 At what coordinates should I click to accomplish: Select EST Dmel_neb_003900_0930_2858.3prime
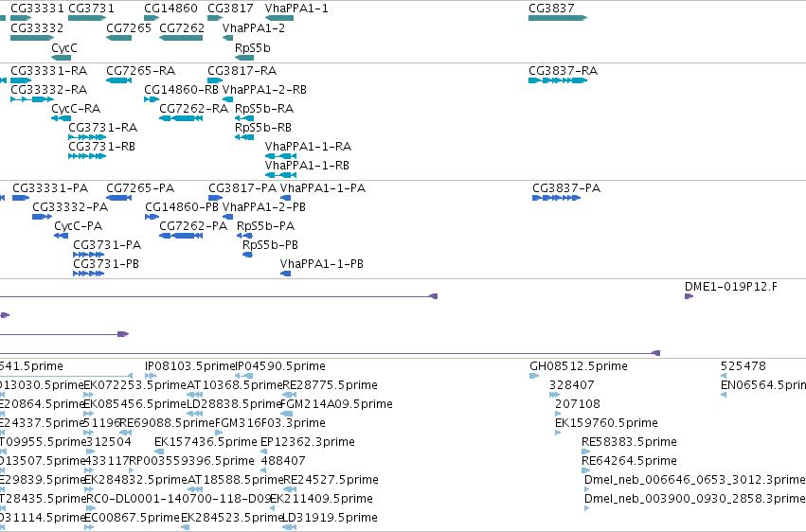tap(587, 508)
